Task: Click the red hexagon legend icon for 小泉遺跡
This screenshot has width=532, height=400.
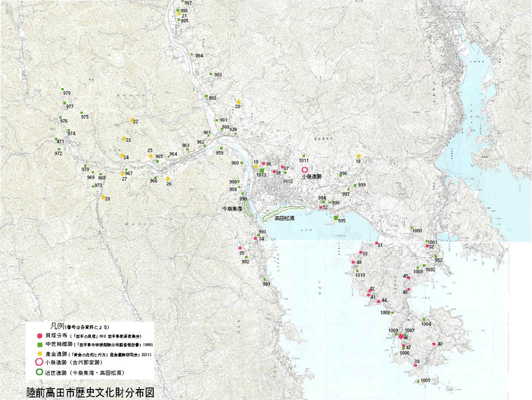Action: coord(40,362)
